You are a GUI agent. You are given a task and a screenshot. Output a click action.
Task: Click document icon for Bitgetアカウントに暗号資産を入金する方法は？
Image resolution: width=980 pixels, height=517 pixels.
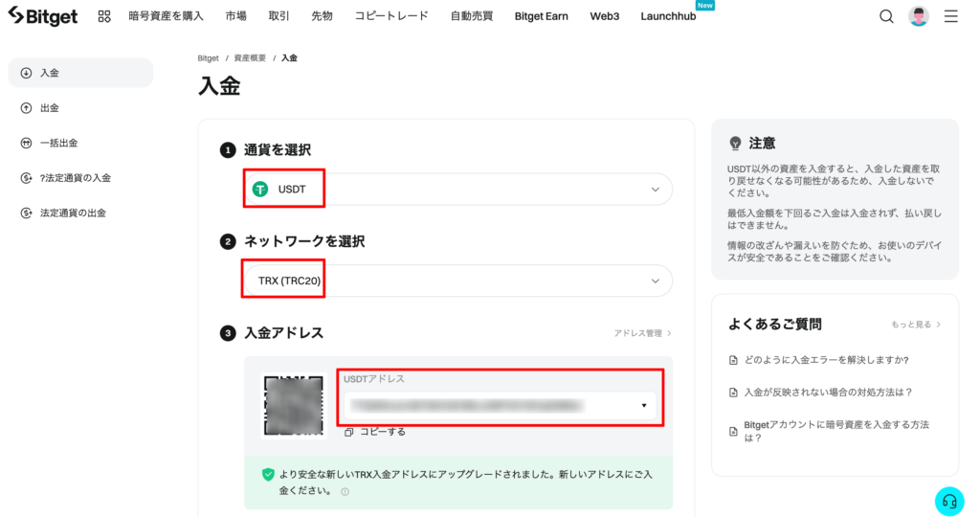tap(734, 432)
